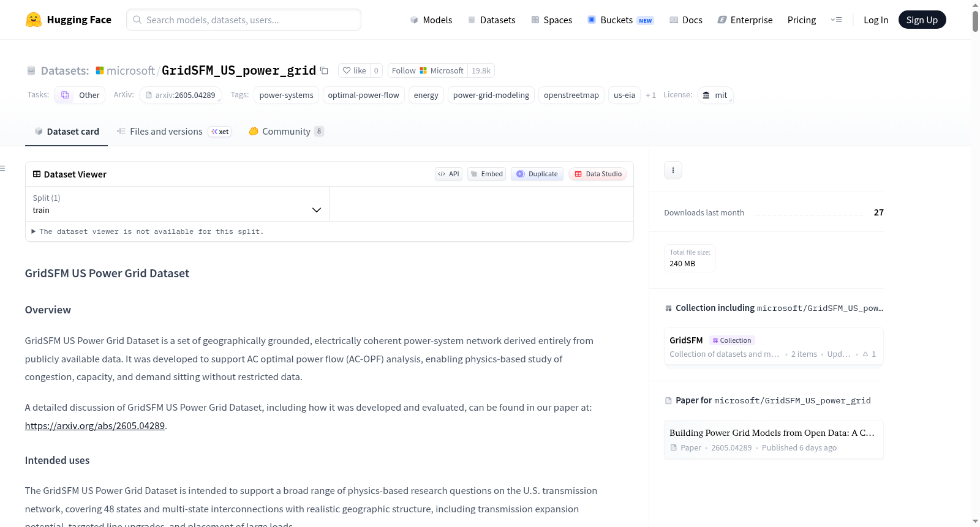The height and width of the screenshot is (527, 980).
Task: Expand the +1 hidden tags
Action: (651, 95)
